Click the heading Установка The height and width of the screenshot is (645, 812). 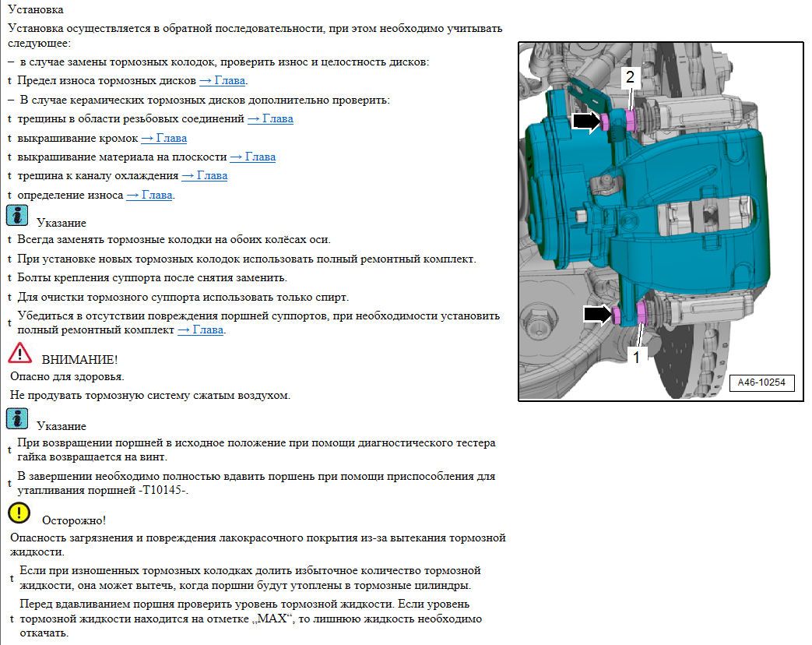coord(36,9)
